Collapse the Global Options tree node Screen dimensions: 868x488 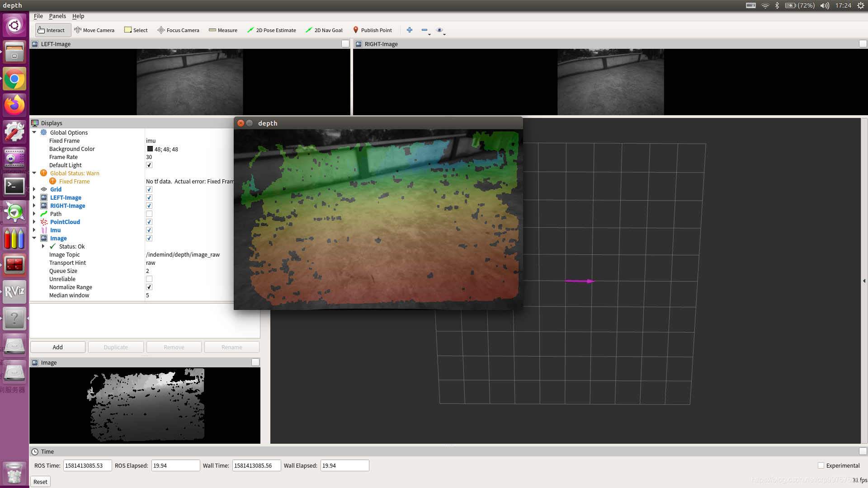pyautogui.click(x=34, y=132)
